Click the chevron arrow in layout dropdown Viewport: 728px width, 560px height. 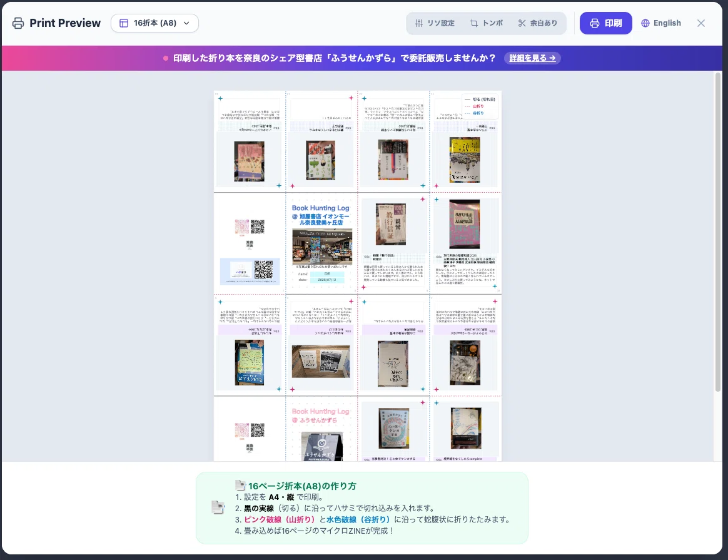(x=186, y=23)
